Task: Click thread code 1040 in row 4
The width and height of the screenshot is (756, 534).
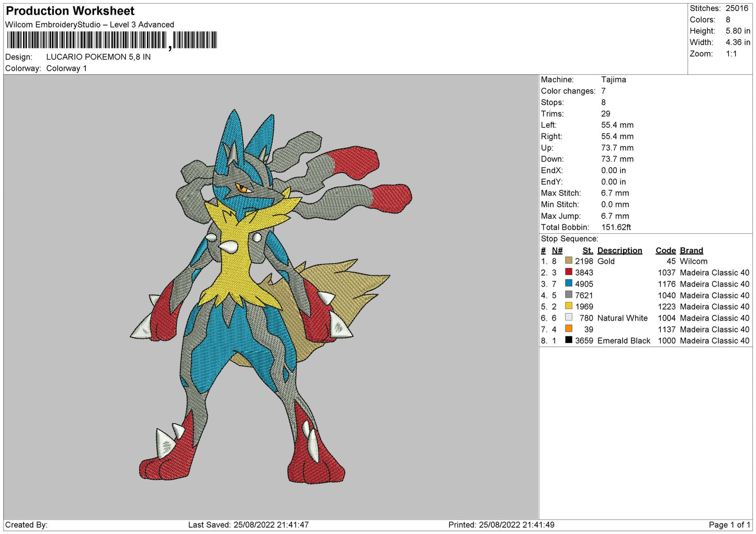Action: click(667, 296)
